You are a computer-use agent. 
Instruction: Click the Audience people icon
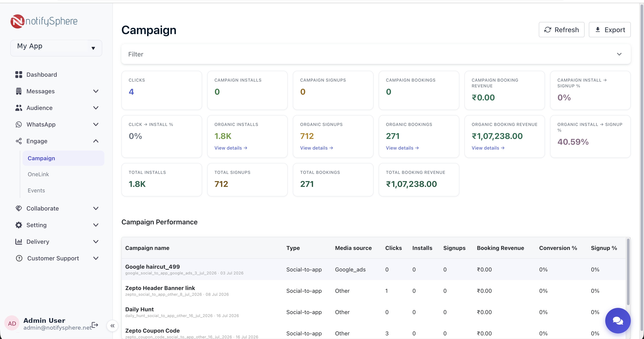pyautogui.click(x=19, y=108)
